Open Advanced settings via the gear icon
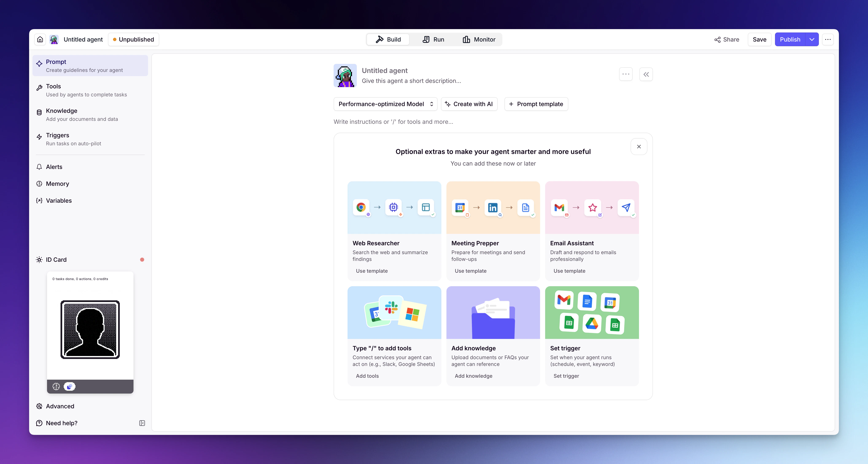 (39, 406)
